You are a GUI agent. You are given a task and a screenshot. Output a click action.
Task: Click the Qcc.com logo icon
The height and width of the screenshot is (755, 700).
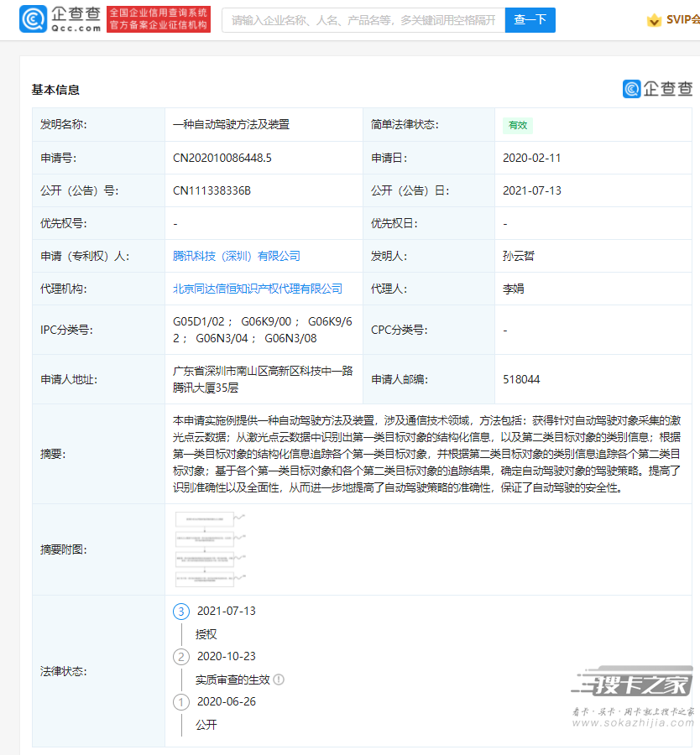coord(34,19)
